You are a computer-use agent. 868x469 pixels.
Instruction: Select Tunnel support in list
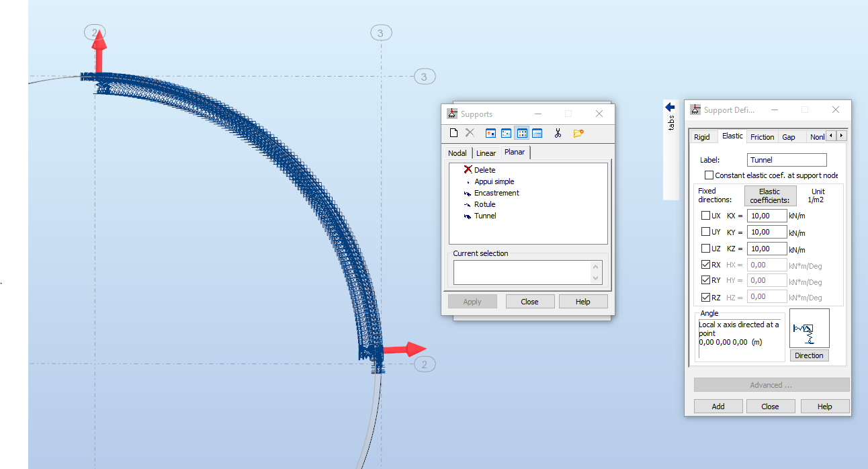[x=485, y=216]
